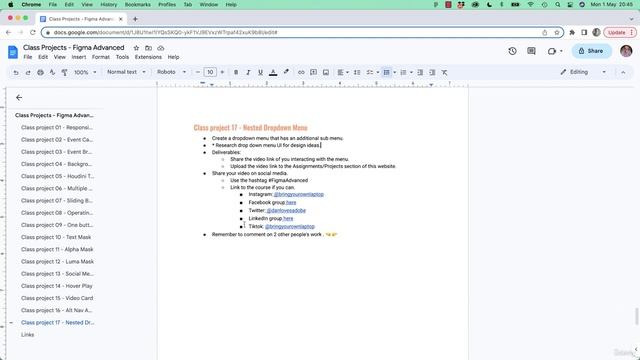This screenshot has height=360, width=640.
Task: Click the increase indent icon
Action: pos(432,72)
